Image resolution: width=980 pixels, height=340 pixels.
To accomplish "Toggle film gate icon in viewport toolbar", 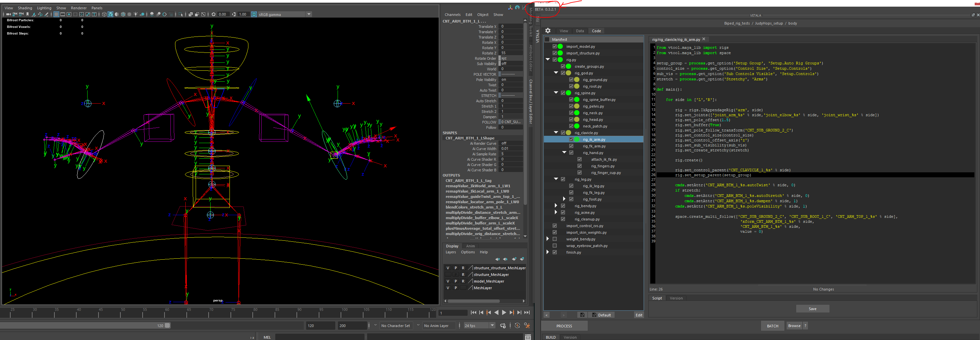I will [x=63, y=15].
